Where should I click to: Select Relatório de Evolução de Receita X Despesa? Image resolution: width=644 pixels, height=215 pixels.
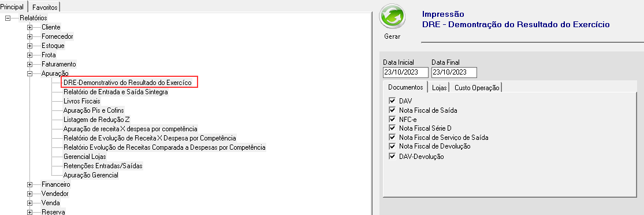pos(150,138)
